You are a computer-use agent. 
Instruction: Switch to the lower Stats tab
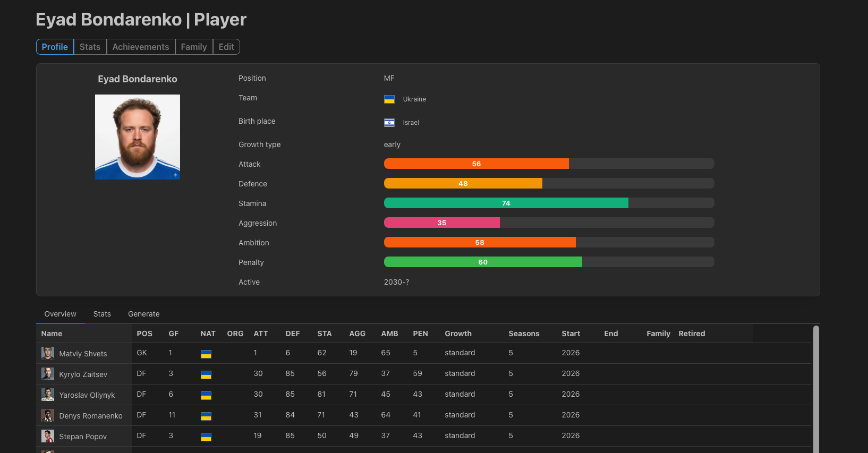(102, 314)
